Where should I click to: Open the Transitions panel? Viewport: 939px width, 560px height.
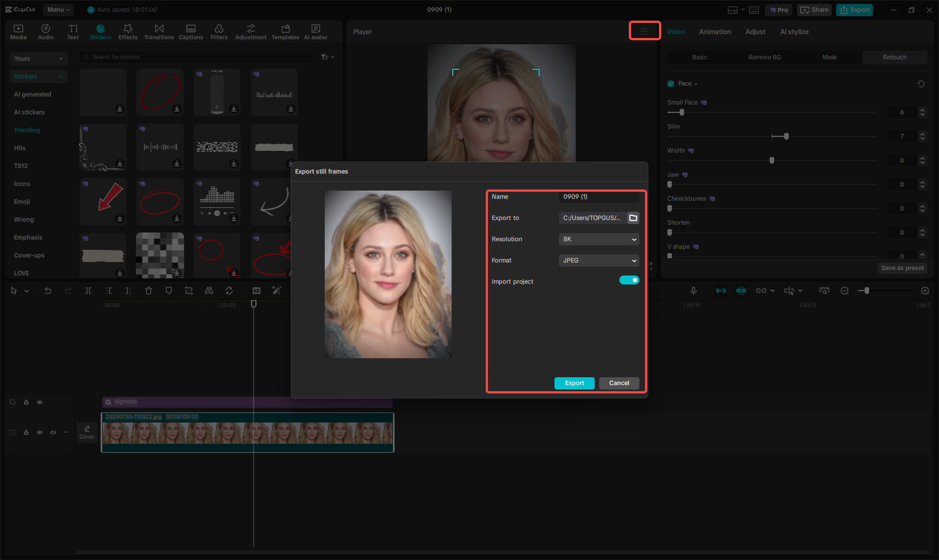tap(159, 32)
